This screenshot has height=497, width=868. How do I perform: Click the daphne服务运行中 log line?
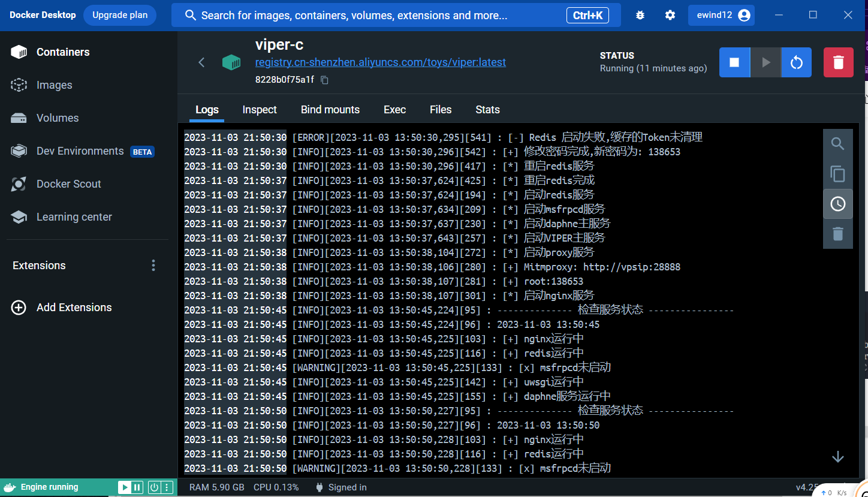click(x=397, y=396)
